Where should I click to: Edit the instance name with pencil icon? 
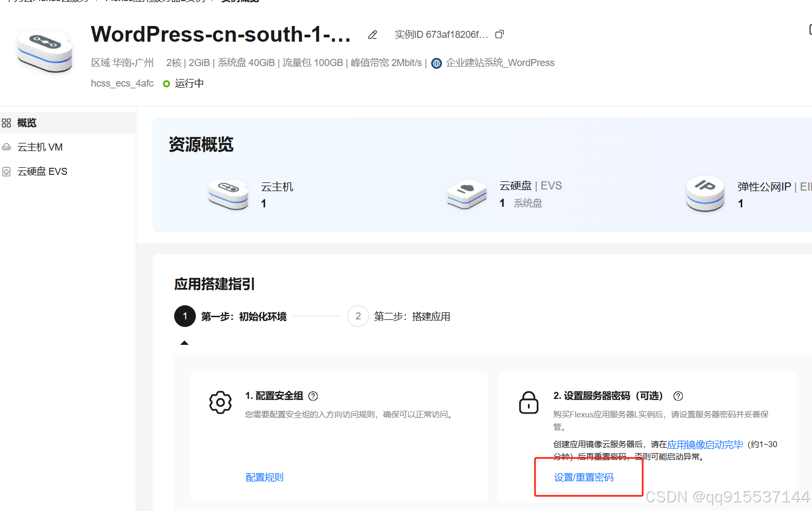coord(372,35)
